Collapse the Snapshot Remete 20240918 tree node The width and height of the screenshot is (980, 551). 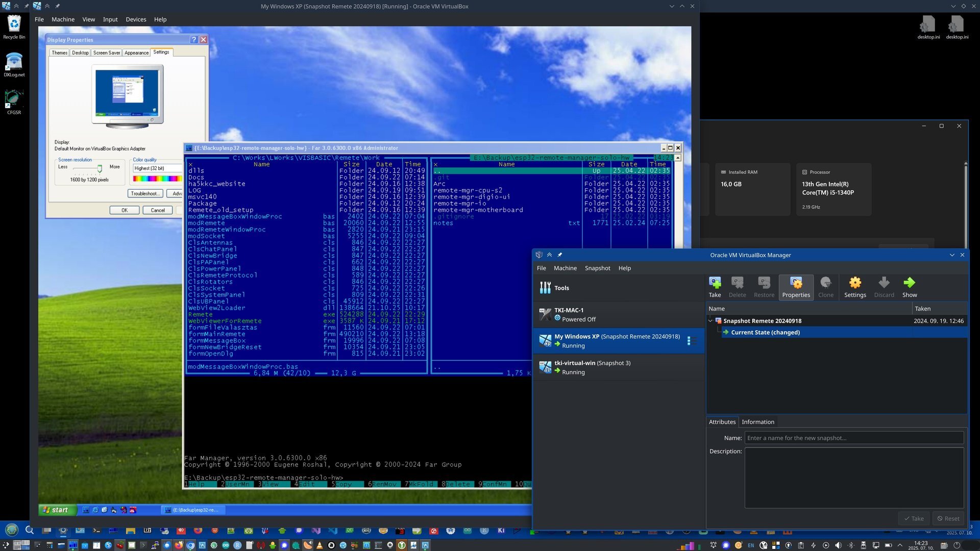pos(710,321)
